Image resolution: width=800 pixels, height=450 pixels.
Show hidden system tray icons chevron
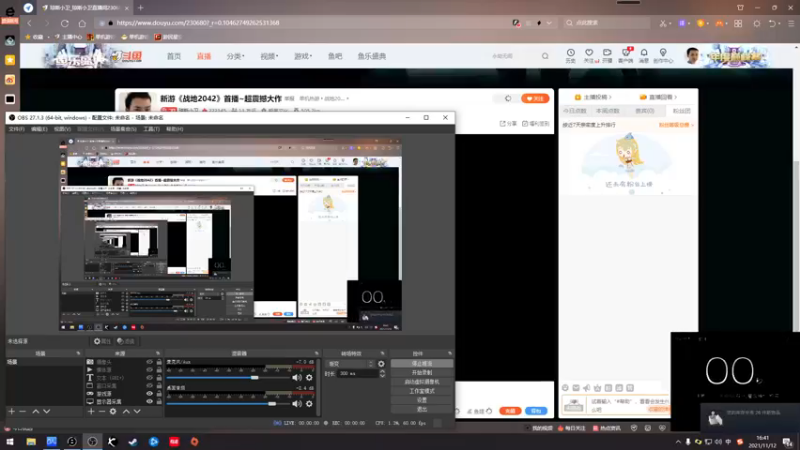[678, 442]
